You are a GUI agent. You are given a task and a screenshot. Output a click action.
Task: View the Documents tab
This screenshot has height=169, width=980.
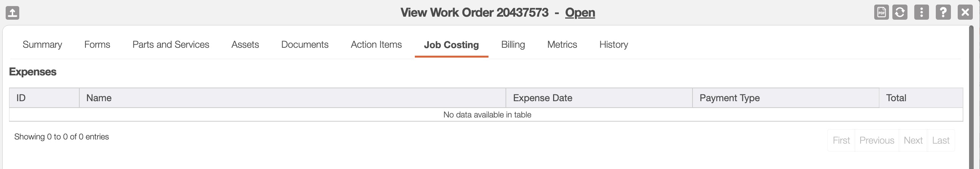(x=305, y=45)
